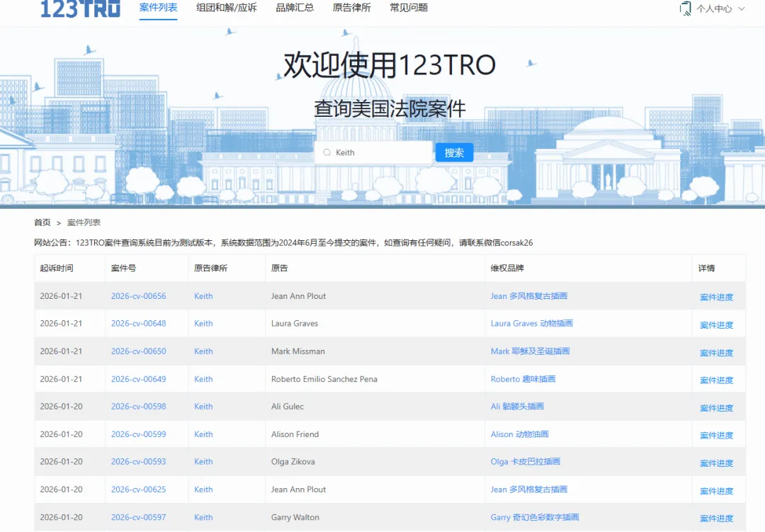The width and height of the screenshot is (765, 532).
Task: Open 常见问题 page
Action: (409, 9)
